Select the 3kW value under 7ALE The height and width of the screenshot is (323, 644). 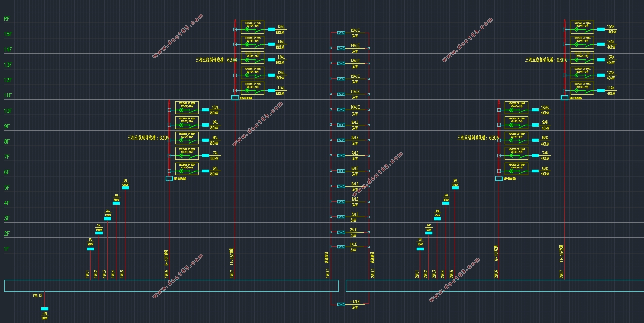coord(355,158)
